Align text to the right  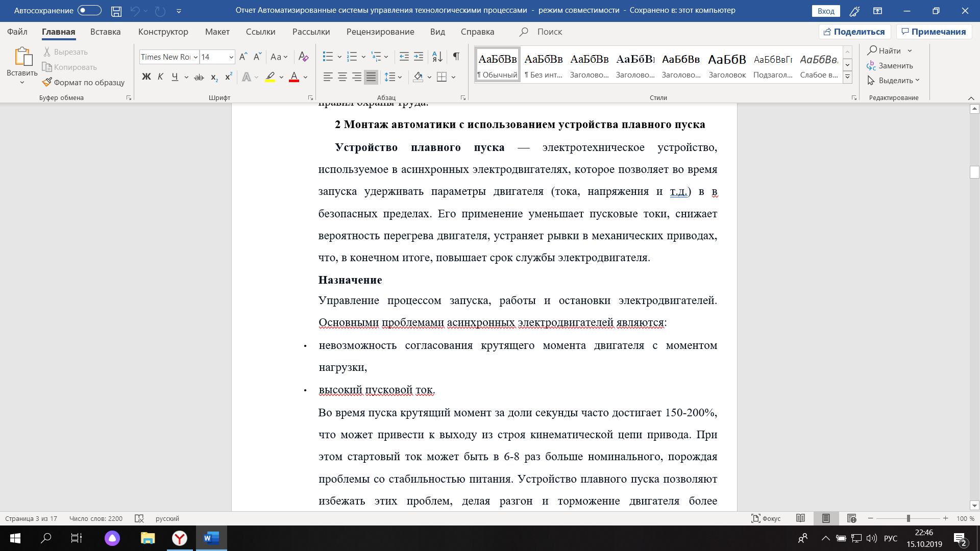point(357,77)
